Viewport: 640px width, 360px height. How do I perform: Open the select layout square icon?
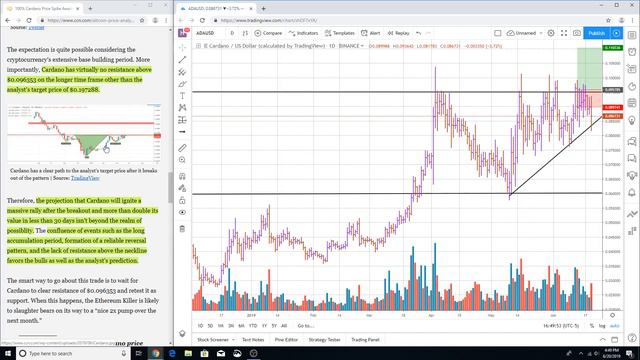tap(498, 33)
